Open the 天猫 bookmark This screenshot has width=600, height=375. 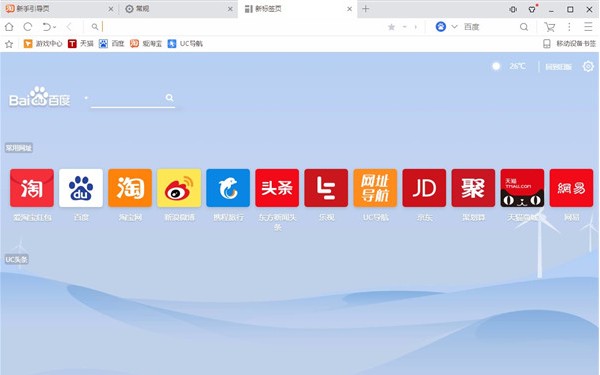pos(81,44)
